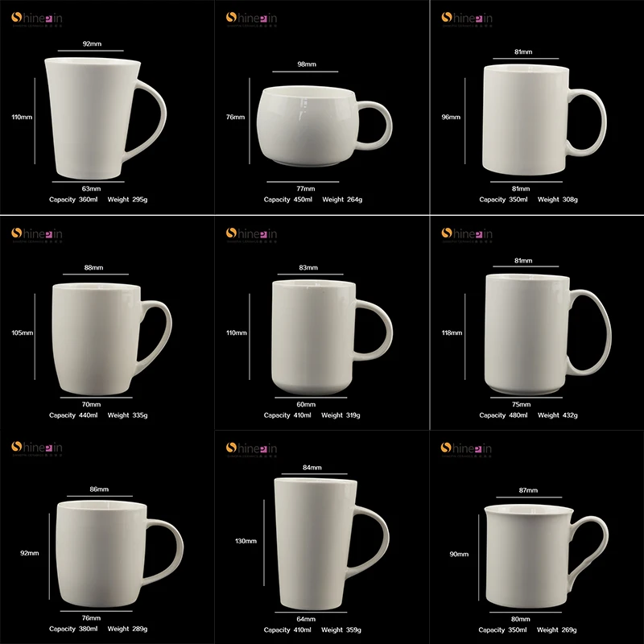Click the Shinepin logo above the 450ml cup

251,19
